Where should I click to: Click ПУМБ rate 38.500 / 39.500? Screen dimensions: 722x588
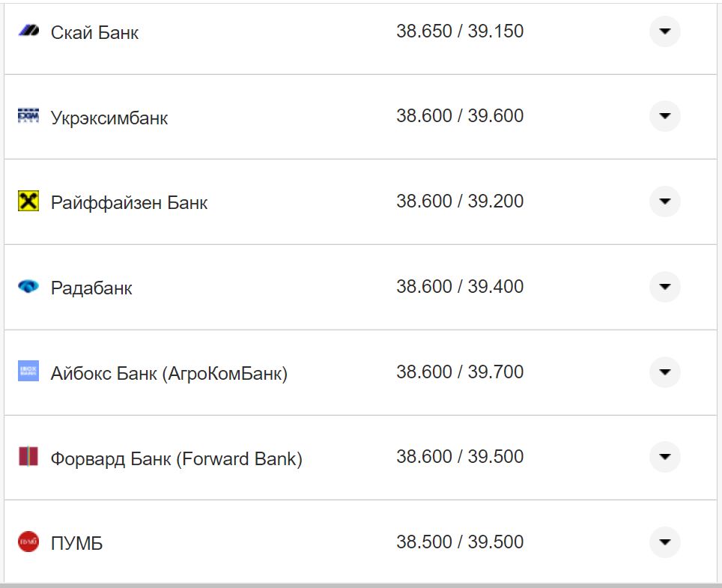tap(460, 542)
